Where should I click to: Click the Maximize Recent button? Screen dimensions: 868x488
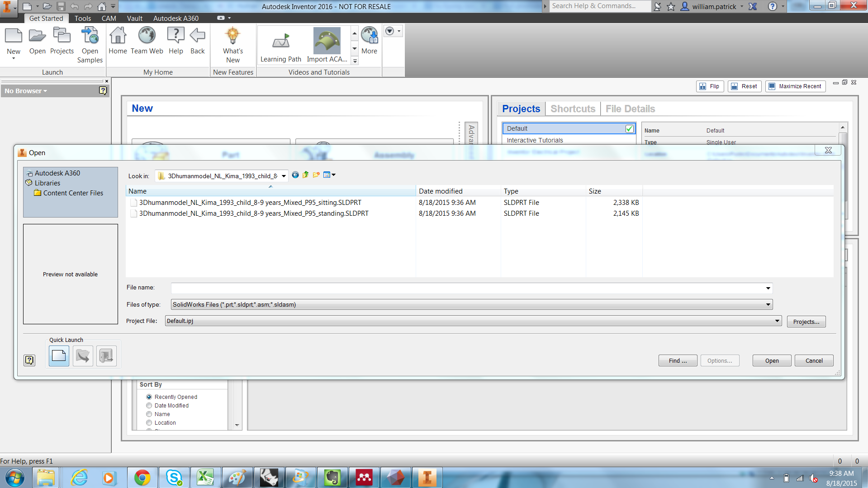point(795,86)
